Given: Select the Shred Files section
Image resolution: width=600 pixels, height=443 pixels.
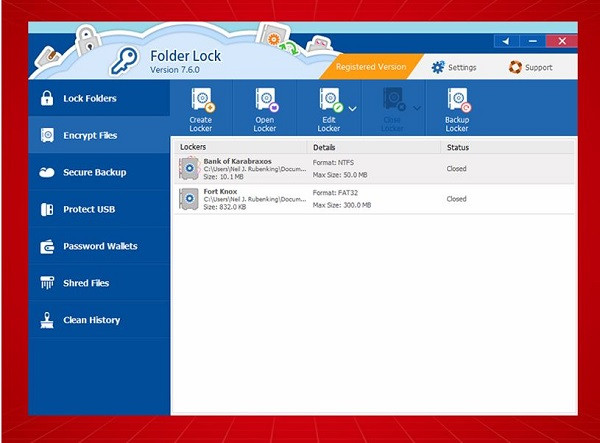Looking at the screenshot, I should pyautogui.click(x=99, y=283).
